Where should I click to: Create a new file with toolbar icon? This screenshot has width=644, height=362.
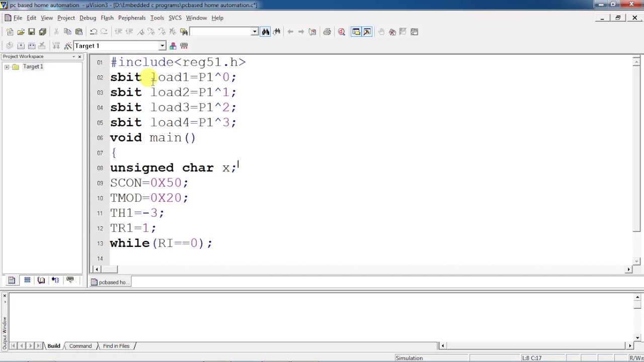click(x=10, y=32)
